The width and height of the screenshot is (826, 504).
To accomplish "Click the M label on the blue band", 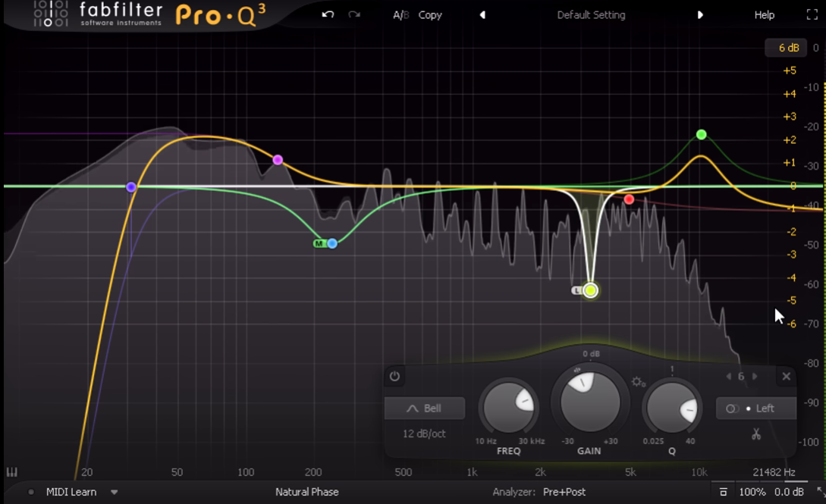I will tap(319, 243).
